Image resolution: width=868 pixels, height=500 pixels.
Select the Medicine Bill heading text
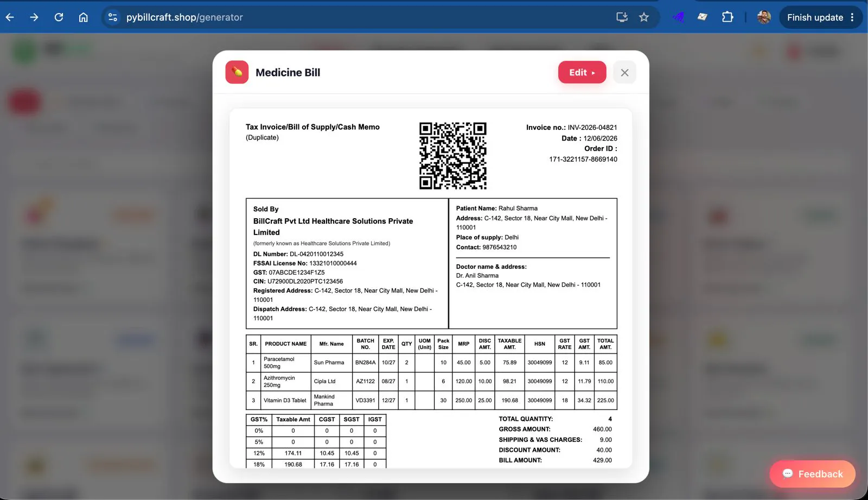[x=288, y=73]
